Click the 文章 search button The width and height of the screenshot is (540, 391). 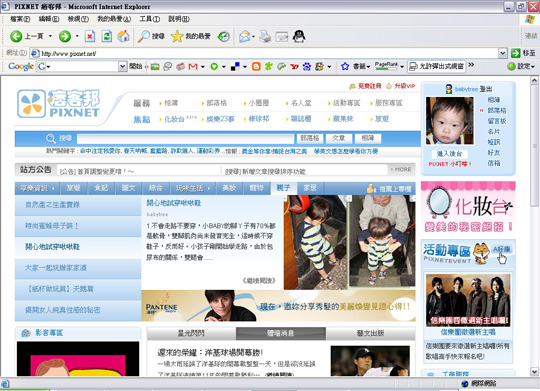(x=339, y=138)
